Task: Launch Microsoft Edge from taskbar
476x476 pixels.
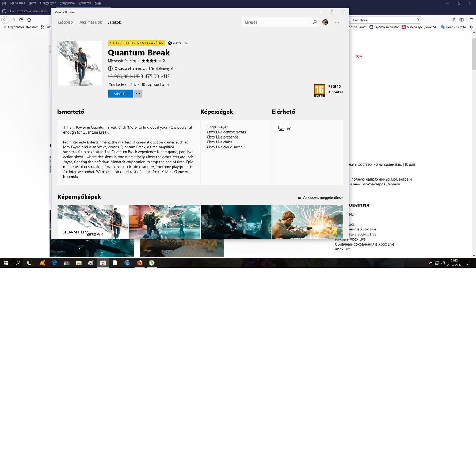Action: coord(55,263)
